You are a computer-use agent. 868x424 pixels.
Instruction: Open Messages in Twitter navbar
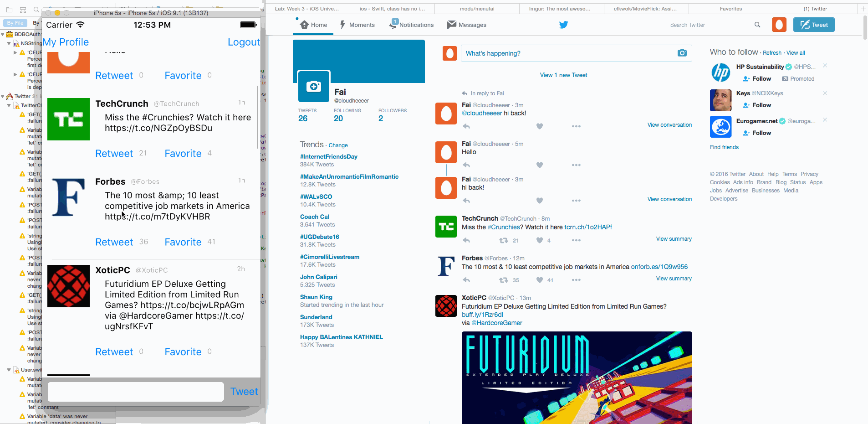coord(467,25)
